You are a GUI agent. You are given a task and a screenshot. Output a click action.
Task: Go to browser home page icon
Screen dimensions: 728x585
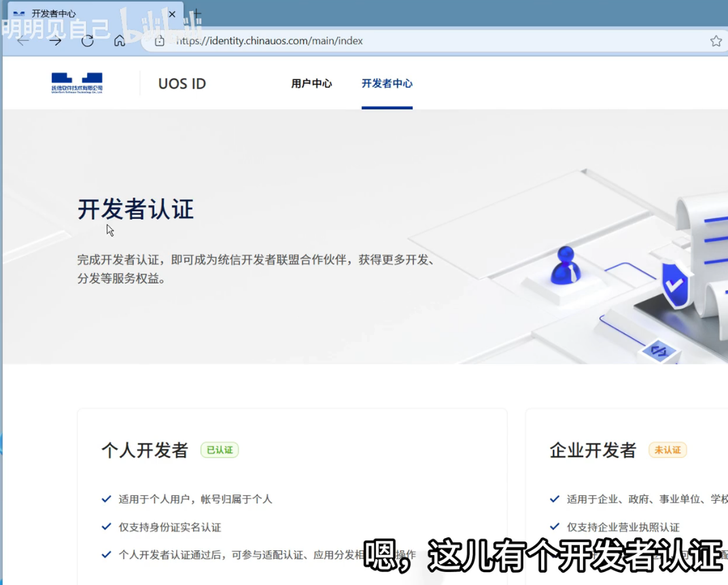pyautogui.click(x=120, y=41)
